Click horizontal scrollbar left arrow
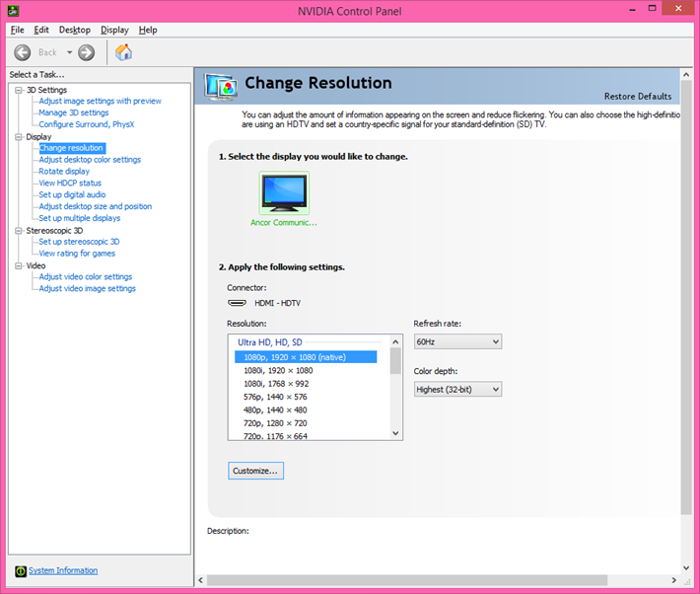This screenshot has width=700, height=594. 200,580
